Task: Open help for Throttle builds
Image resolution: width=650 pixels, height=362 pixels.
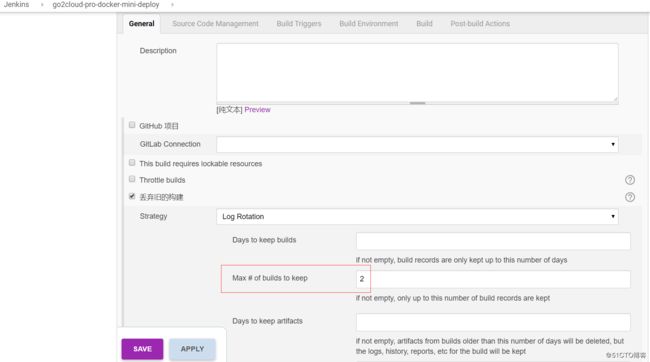Action: [630, 180]
